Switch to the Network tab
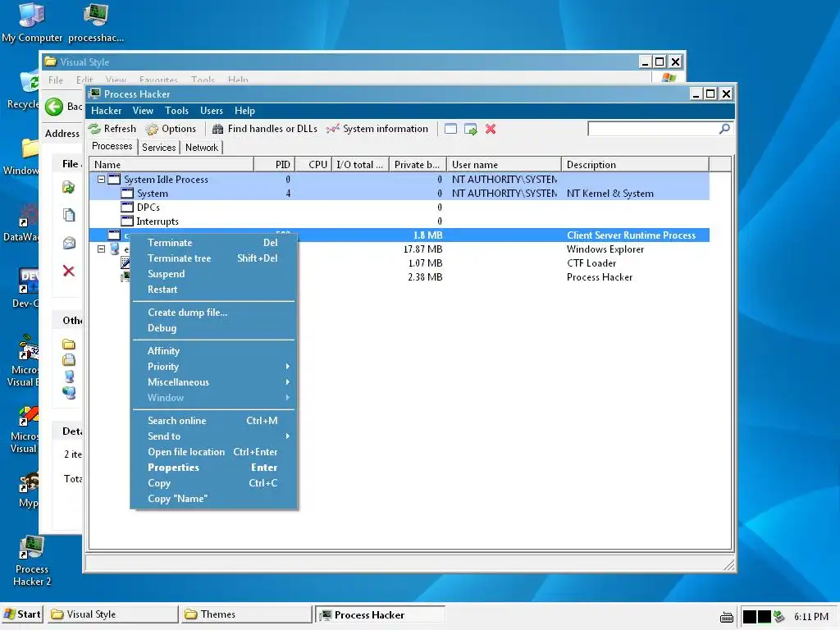Viewport: 840px width, 630px height. [x=202, y=148]
